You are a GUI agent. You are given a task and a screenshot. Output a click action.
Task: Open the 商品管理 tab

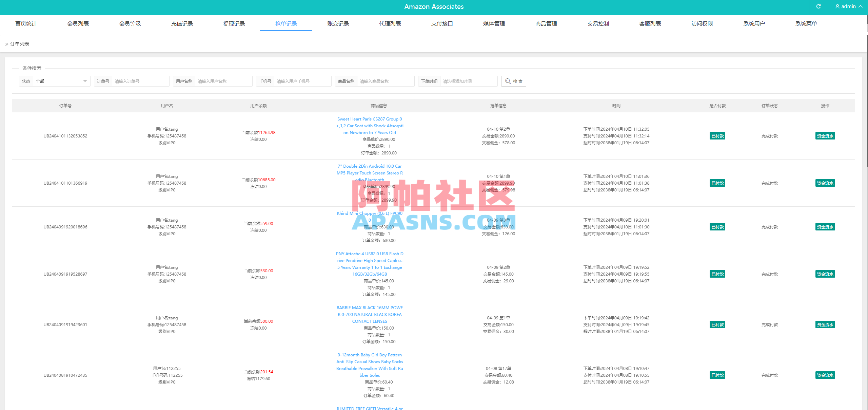coord(546,23)
